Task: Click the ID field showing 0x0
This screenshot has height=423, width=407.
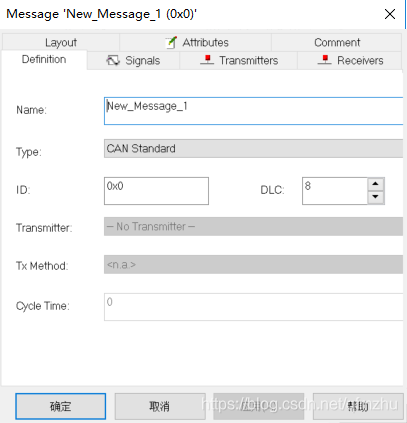Action: tap(156, 191)
